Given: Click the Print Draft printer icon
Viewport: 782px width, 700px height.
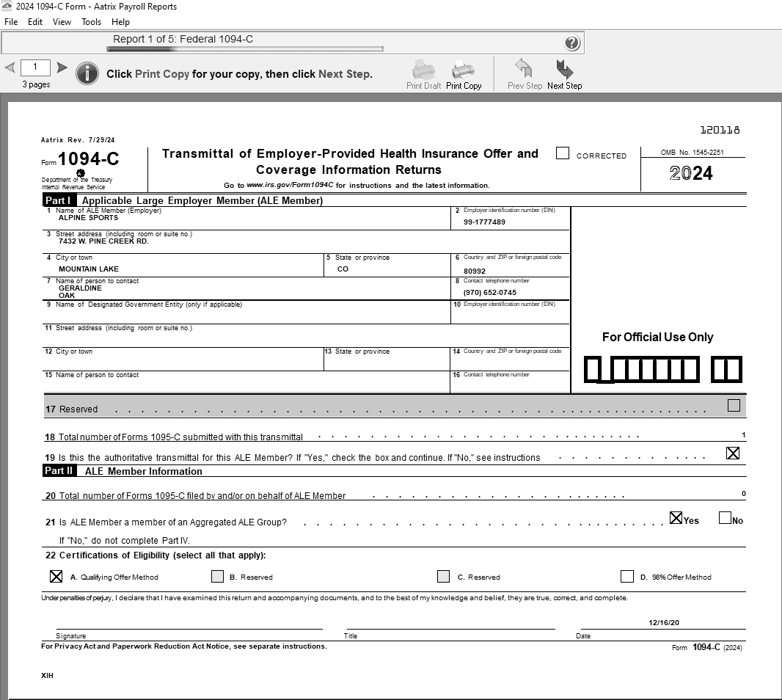Looking at the screenshot, I should click(x=423, y=69).
